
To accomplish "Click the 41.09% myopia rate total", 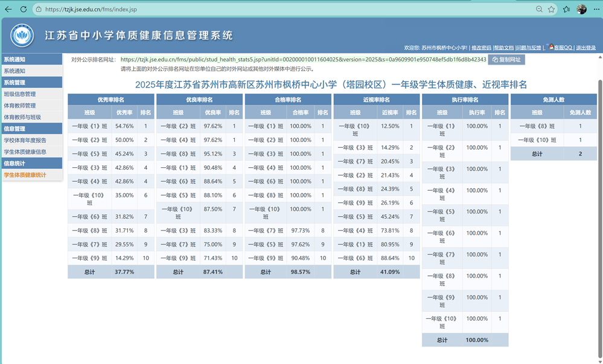I will (x=390, y=272).
